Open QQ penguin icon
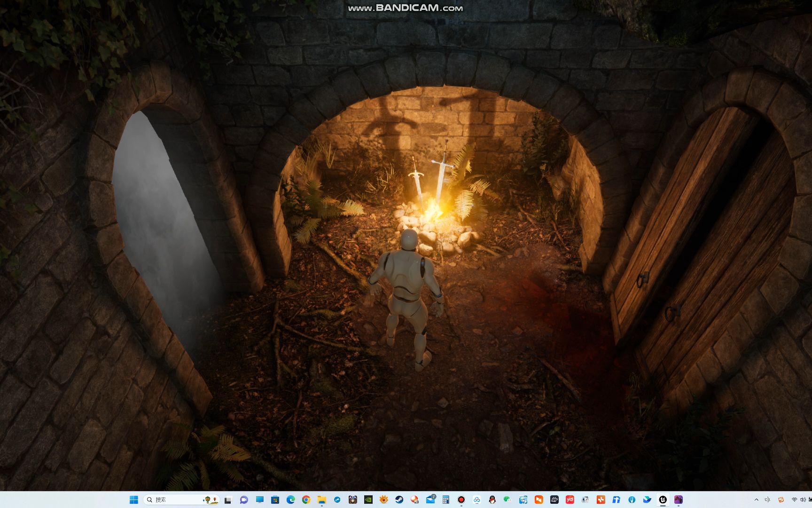The width and height of the screenshot is (812, 508). tap(492, 500)
